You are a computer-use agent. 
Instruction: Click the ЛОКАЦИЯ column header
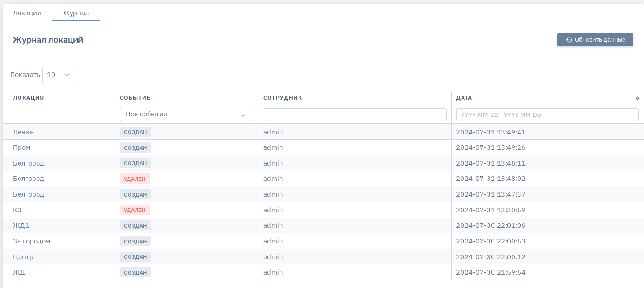tap(28, 98)
